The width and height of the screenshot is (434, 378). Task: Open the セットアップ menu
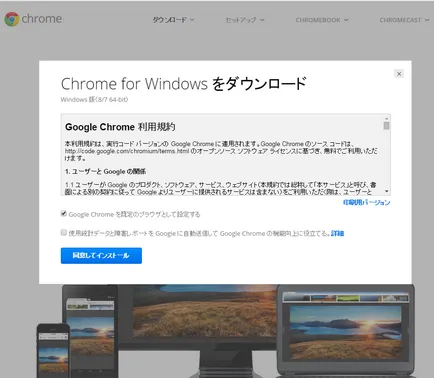(x=245, y=20)
